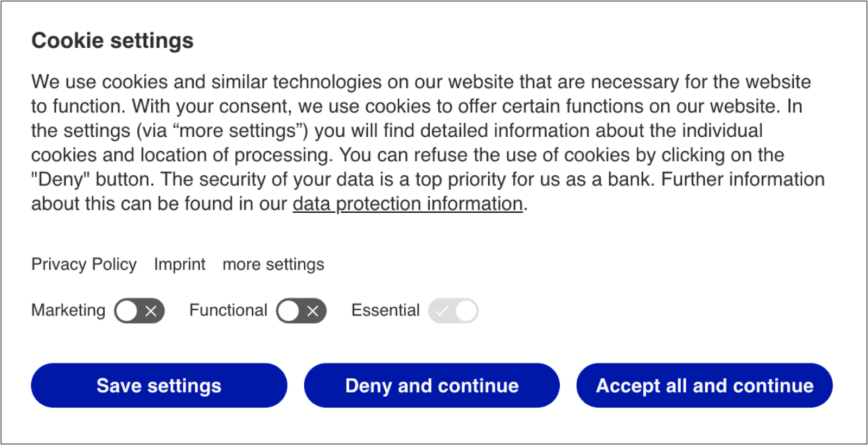Open detailed cookie options via more settings

click(x=273, y=264)
